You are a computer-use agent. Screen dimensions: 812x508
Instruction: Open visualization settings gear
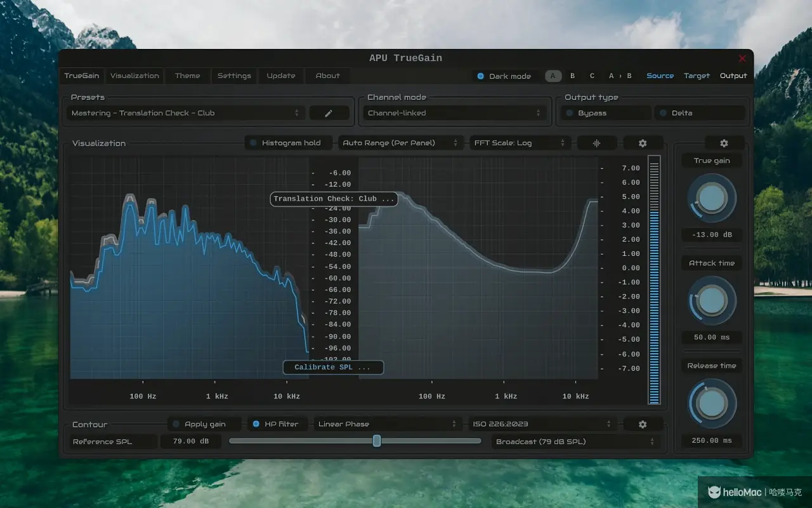click(x=643, y=143)
